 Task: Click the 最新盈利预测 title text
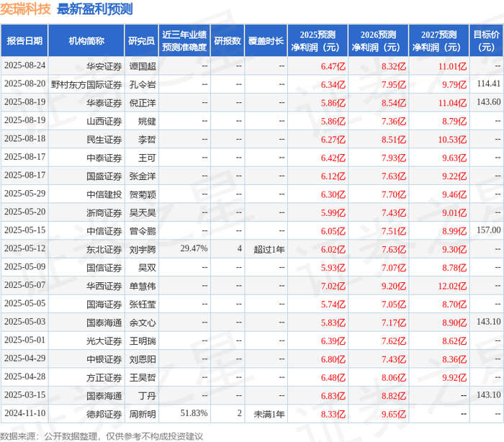95,9
